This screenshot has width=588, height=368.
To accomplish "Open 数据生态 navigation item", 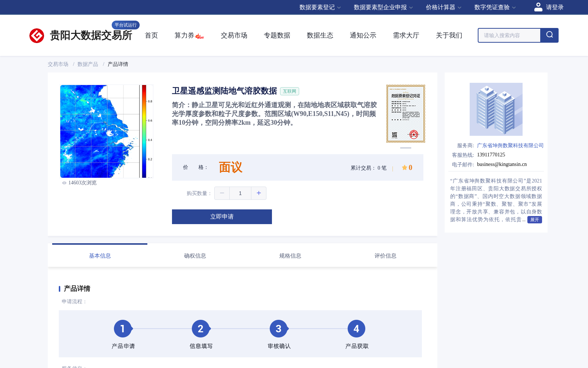I will point(320,35).
